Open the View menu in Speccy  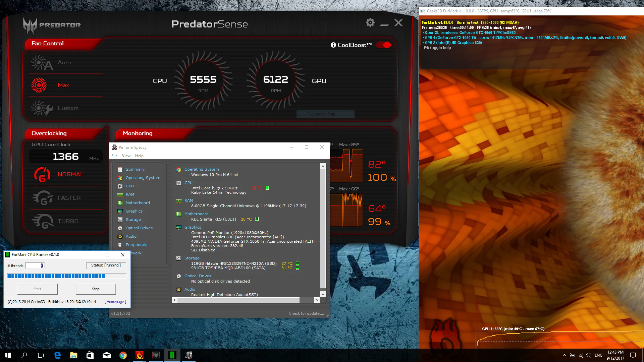pyautogui.click(x=126, y=156)
